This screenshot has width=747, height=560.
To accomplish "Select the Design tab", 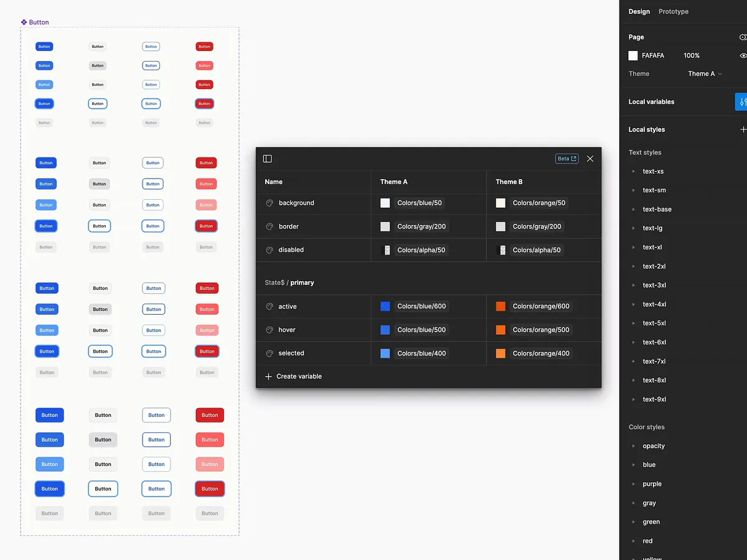I will coord(639,11).
